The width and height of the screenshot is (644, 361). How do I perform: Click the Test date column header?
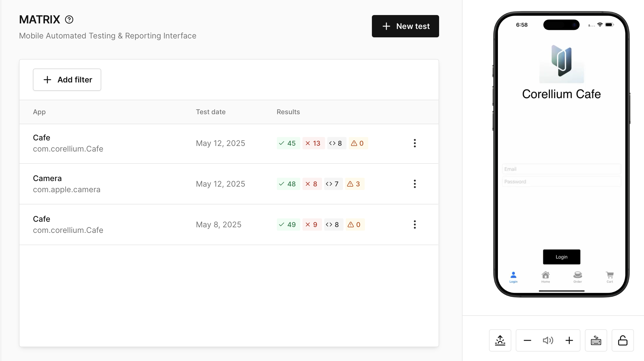coord(211,112)
